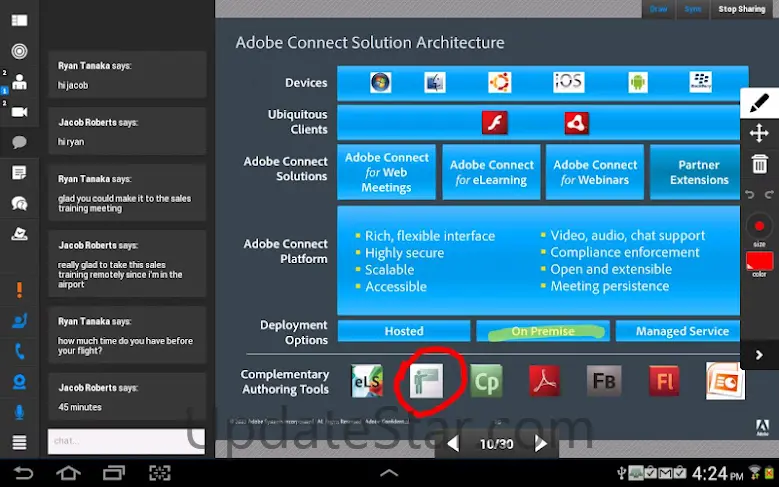
Task: Collapse the drawing toolbar with the chevron
Action: (x=759, y=354)
